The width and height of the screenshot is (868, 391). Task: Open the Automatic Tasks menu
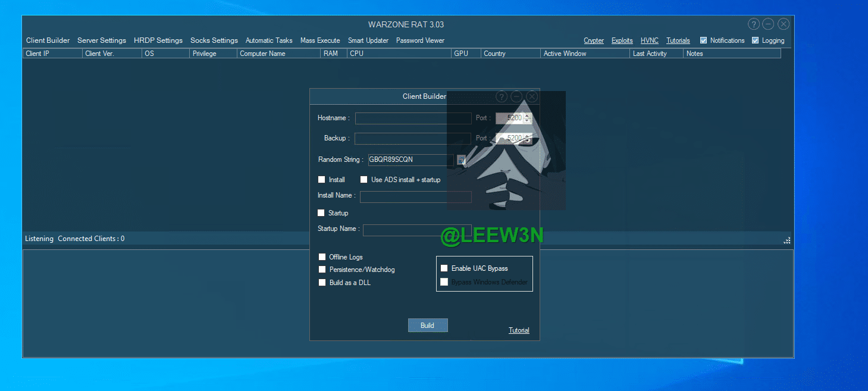pyautogui.click(x=269, y=40)
